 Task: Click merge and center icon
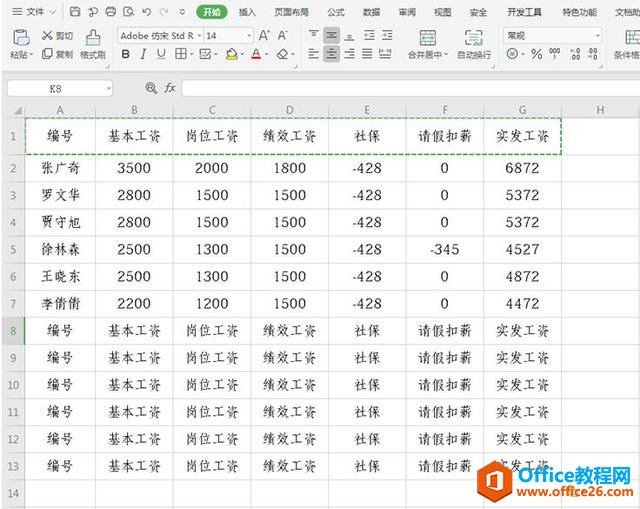(x=428, y=38)
